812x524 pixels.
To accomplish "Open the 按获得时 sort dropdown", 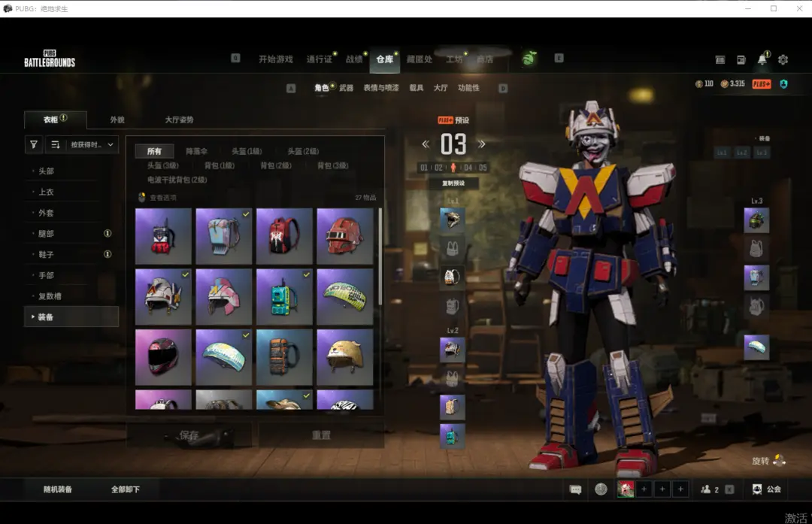I will coord(92,144).
